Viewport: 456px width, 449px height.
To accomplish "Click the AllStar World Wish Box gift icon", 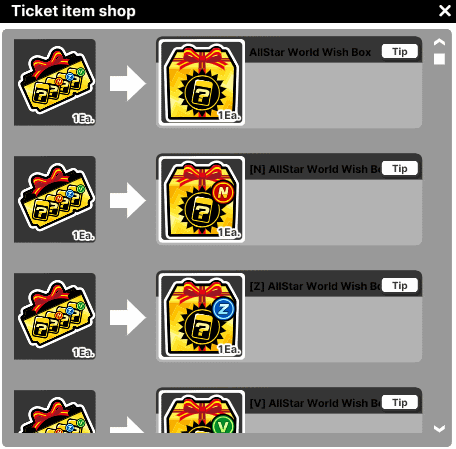I will 201,82.
